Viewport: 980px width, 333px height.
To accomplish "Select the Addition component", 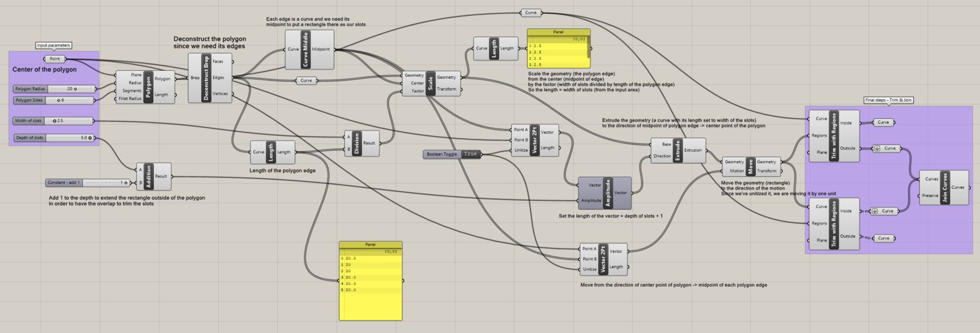I will pos(148,176).
